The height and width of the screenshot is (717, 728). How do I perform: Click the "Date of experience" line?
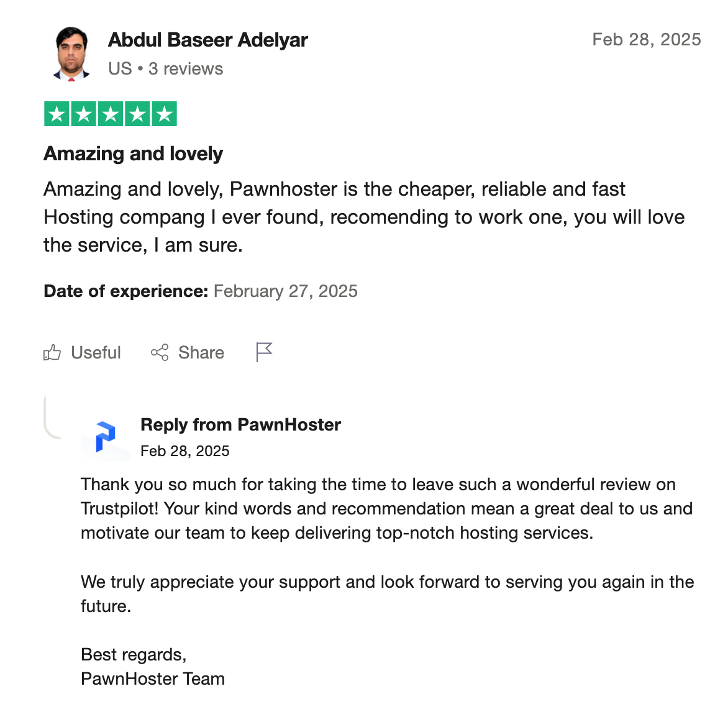pos(200,291)
